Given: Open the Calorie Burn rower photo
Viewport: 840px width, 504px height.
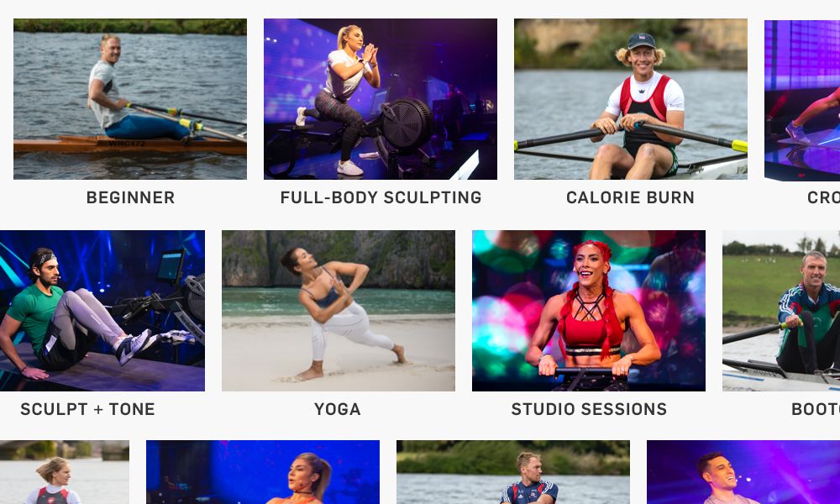Looking at the screenshot, I should click(631, 99).
